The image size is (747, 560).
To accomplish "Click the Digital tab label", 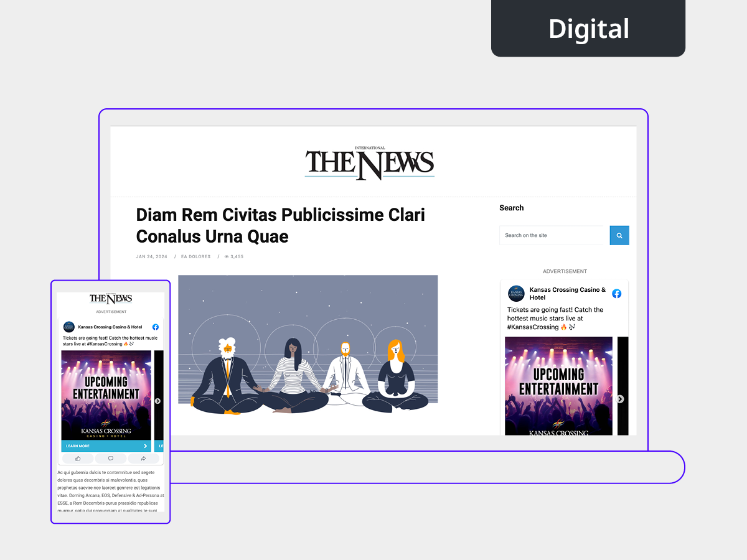I will click(x=588, y=29).
